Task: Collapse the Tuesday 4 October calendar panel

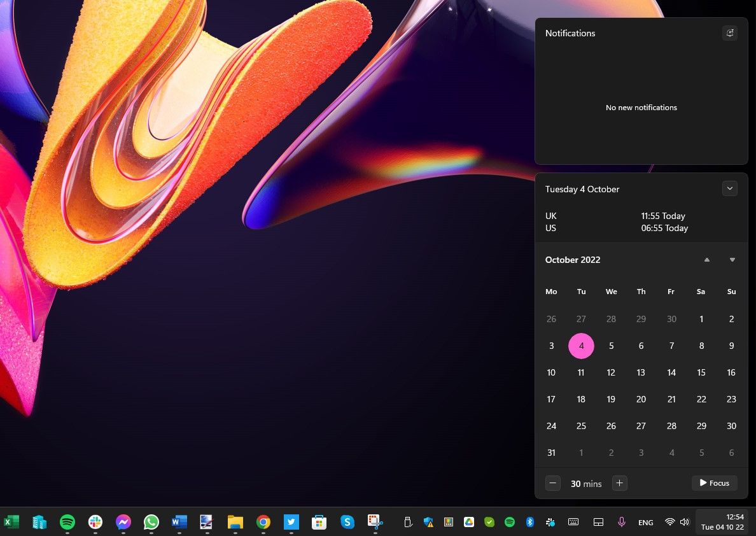Action: pyautogui.click(x=729, y=188)
